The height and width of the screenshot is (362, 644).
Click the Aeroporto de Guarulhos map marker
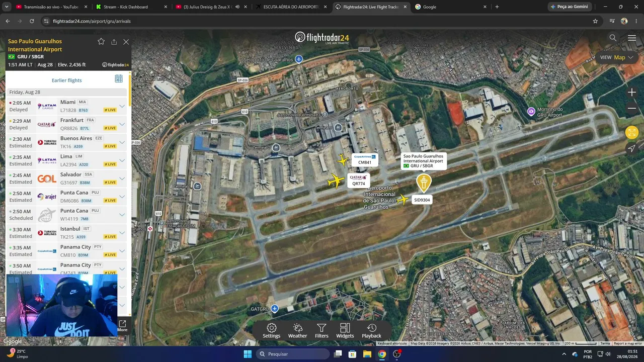(x=299, y=59)
